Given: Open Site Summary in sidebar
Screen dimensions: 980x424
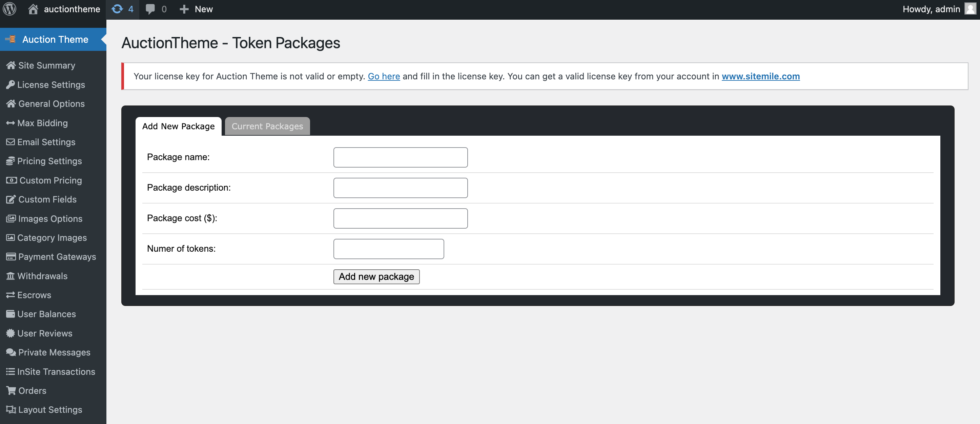Looking at the screenshot, I should (47, 65).
